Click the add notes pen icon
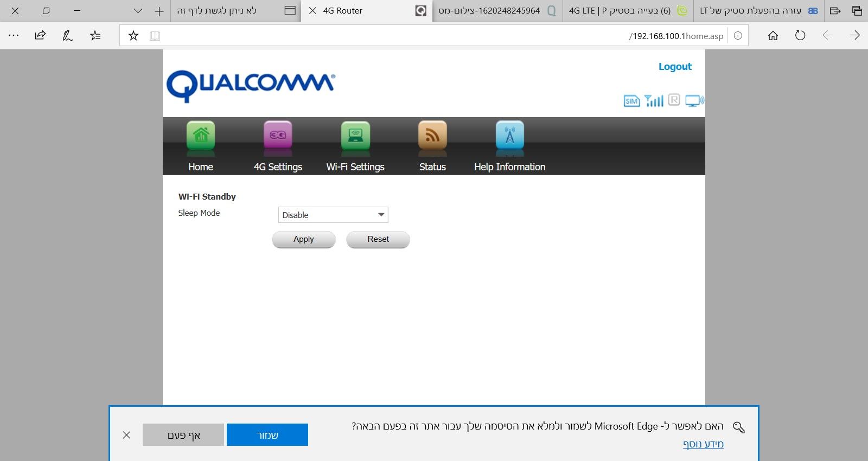This screenshot has width=868, height=461. pyautogui.click(x=68, y=36)
